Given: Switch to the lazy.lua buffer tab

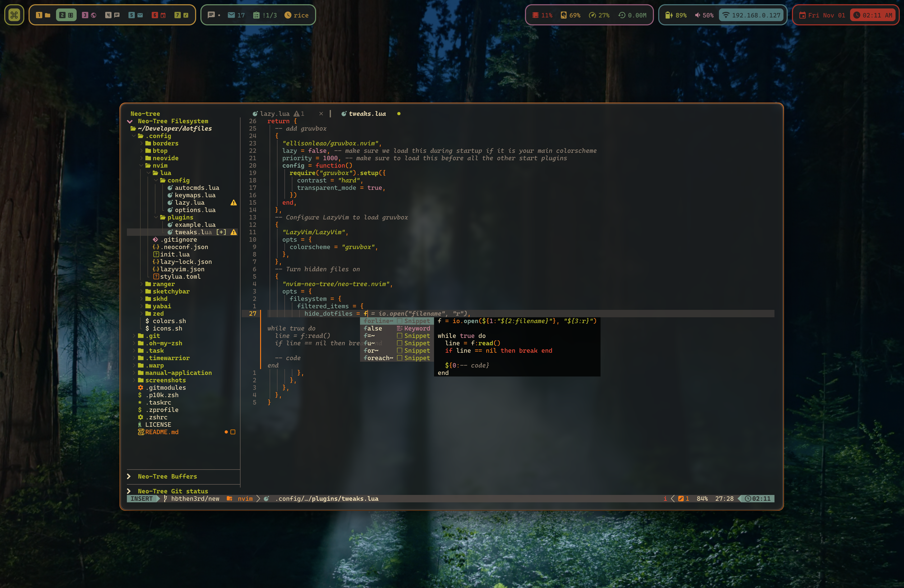Looking at the screenshot, I should 278,114.
